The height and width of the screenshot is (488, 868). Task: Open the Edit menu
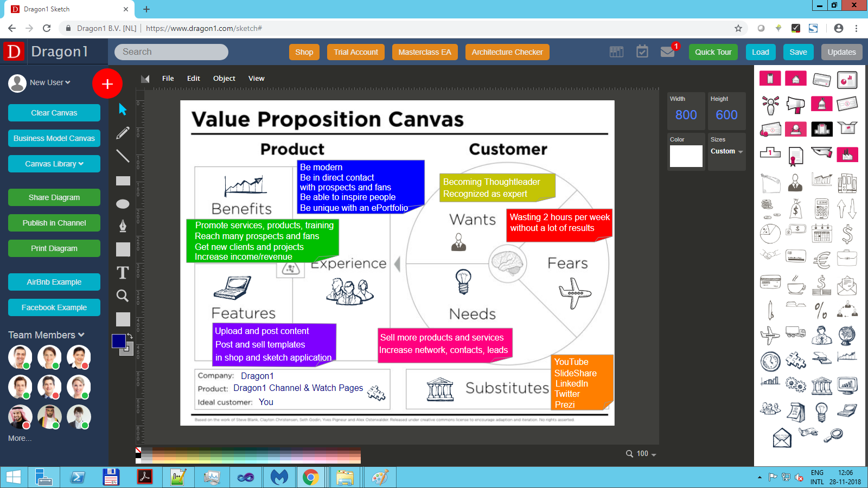coord(194,78)
